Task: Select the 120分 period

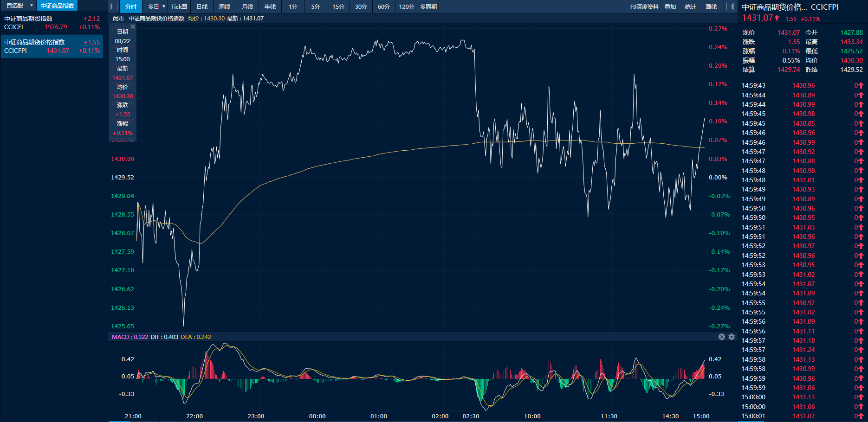Action: click(x=407, y=6)
